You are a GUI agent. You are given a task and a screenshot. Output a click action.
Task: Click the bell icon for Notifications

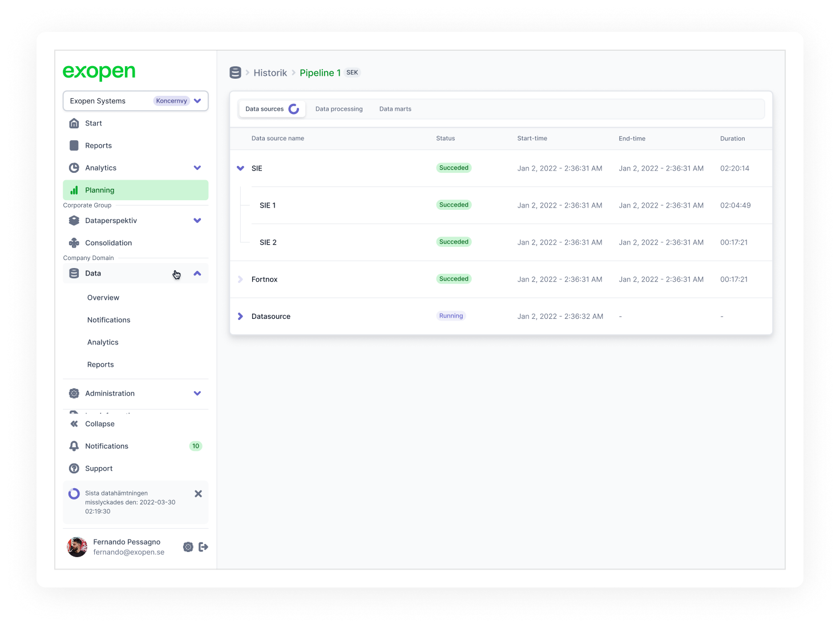click(x=74, y=446)
